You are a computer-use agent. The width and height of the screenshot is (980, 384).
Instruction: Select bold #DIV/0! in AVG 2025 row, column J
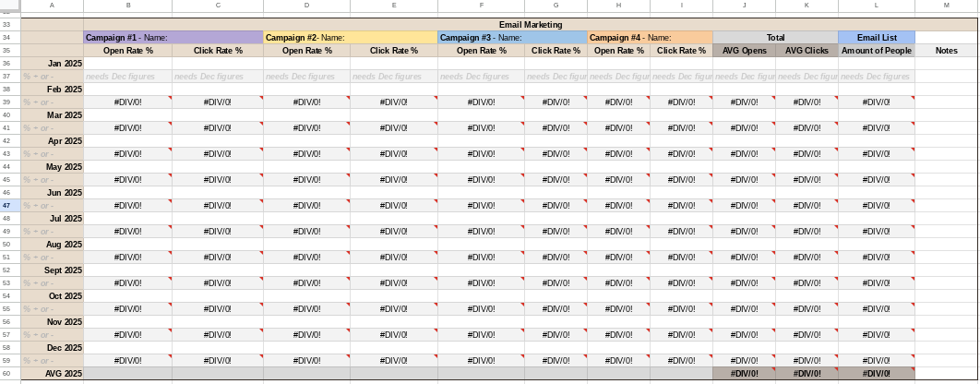745,373
